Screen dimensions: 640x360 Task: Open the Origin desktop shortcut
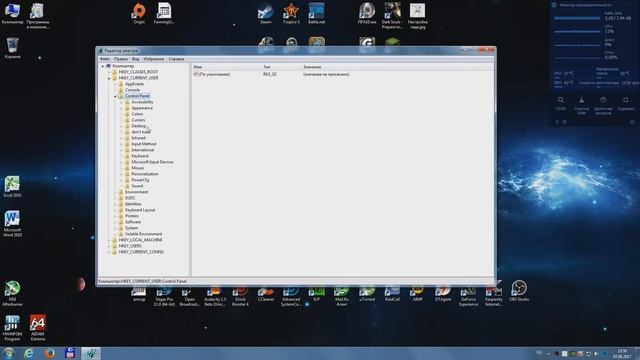[139, 13]
